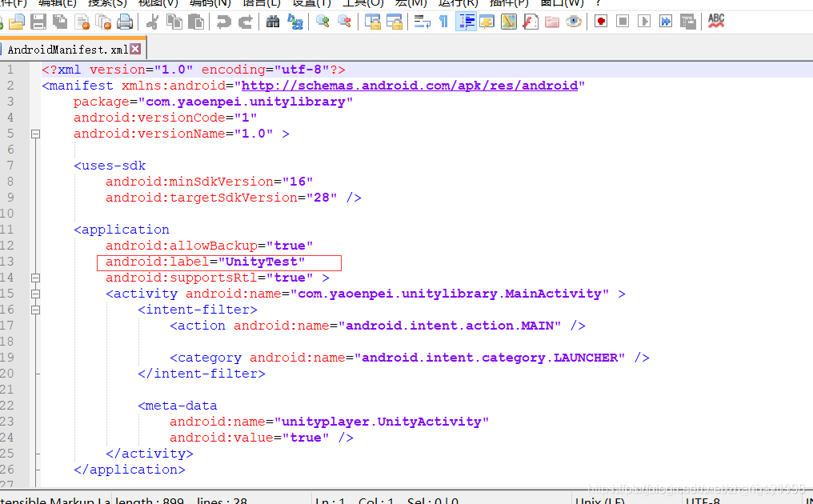813x504 pixels.
Task: Click the </application> closing tag
Action: coord(130,470)
